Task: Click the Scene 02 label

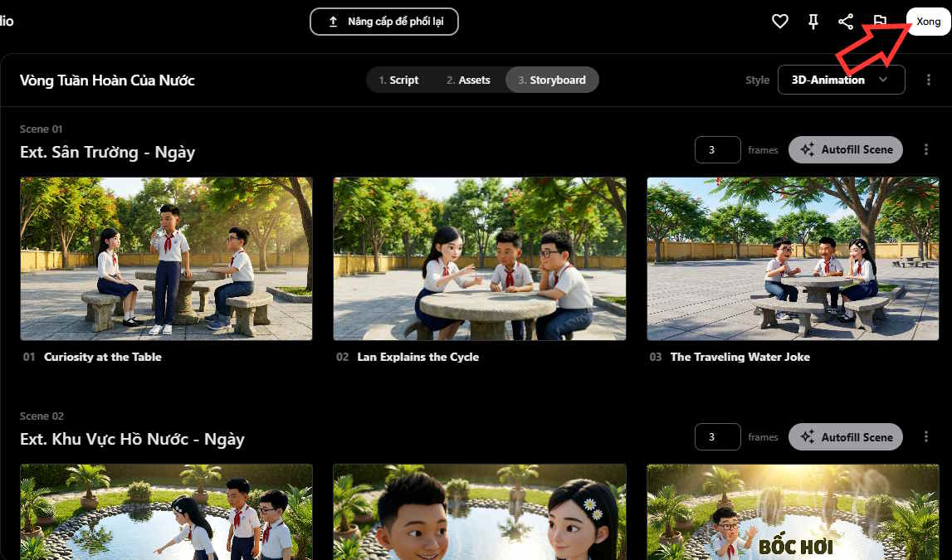Action: point(41,416)
